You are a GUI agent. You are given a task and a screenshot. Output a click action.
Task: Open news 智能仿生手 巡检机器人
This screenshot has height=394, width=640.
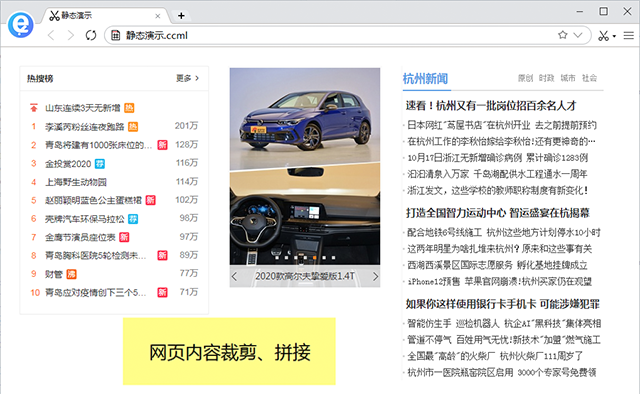coord(504,324)
